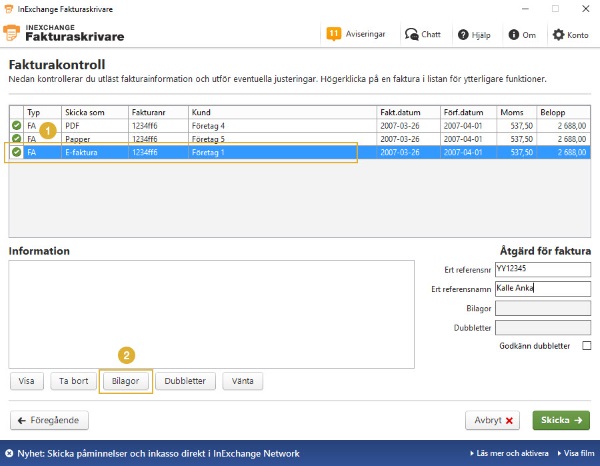Click Företag 4 customer name

pyautogui.click(x=208, y=125)
